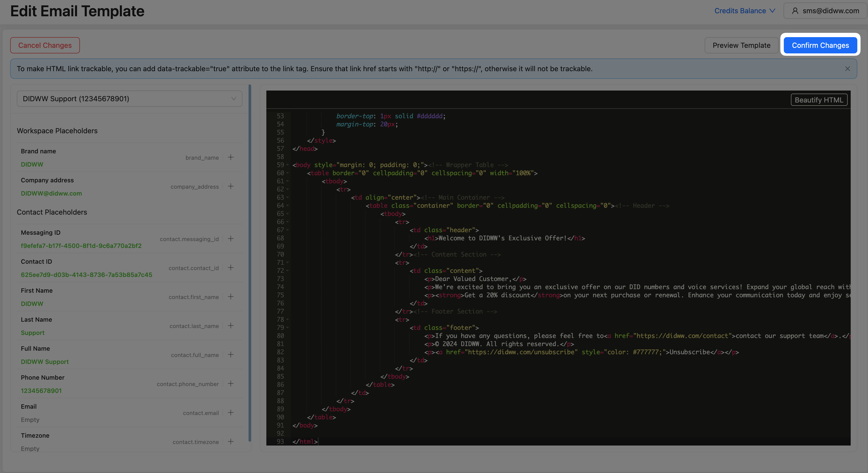Viewport: 868px width, 473px height.
Task: Insert the company_address placeholder with plus
Action: click(230, 186)
